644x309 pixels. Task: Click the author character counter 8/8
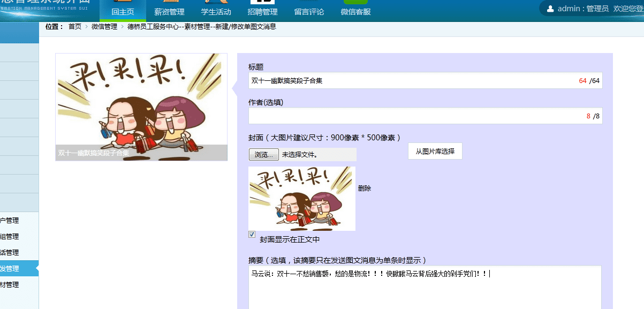pos(593,116)
